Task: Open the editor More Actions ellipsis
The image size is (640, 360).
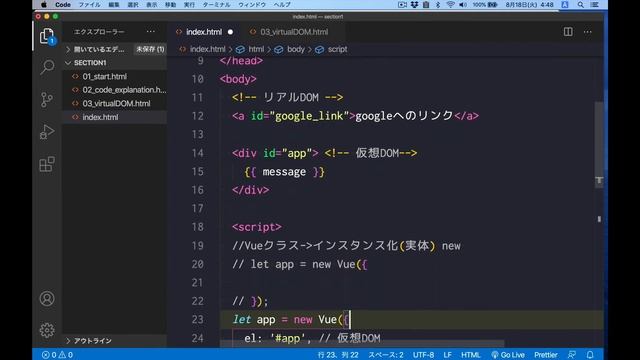Action: (x=587, y=32)
